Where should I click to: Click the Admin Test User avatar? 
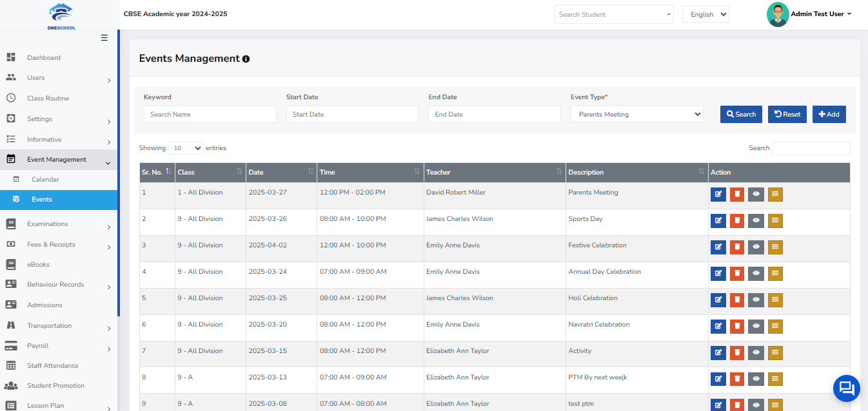pos(778,14)
